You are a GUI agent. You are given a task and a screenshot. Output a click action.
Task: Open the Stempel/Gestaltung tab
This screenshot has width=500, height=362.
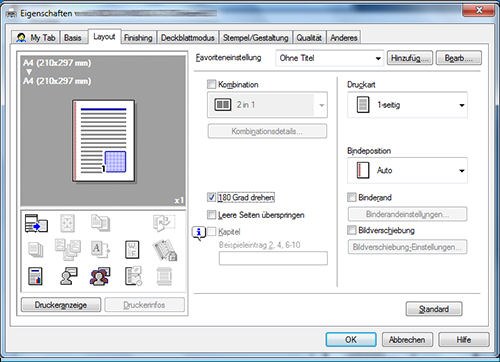pyautogui.click(x=256, y=38)
